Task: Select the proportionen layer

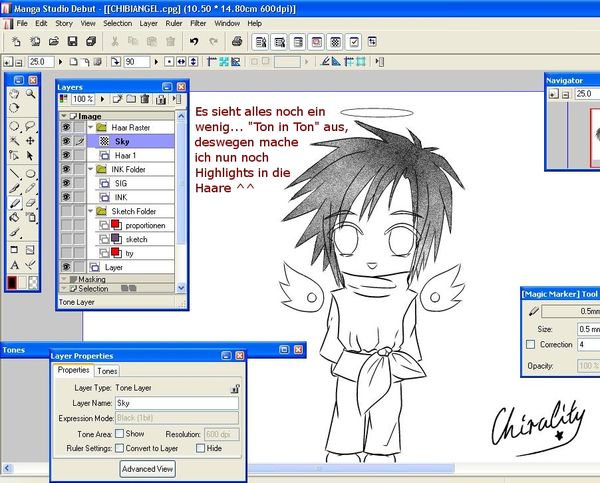Action: [130, 225]
